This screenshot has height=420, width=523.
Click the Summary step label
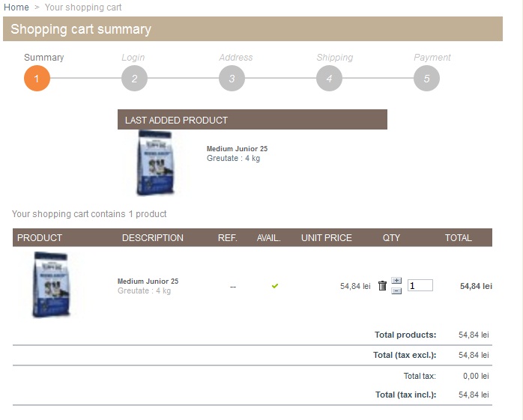(44, 58)
